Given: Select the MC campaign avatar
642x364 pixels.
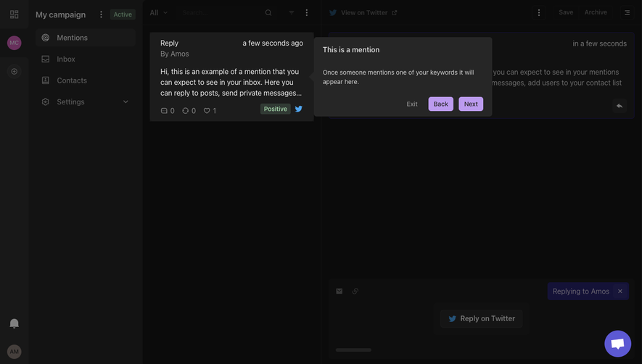Looking at the screenshot, I should tap(14, 43).
